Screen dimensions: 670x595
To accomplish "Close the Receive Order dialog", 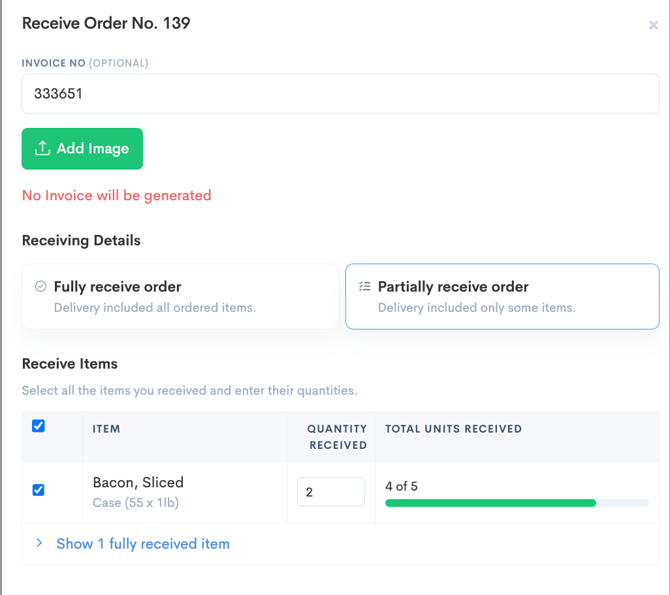I will coord(653,25).
